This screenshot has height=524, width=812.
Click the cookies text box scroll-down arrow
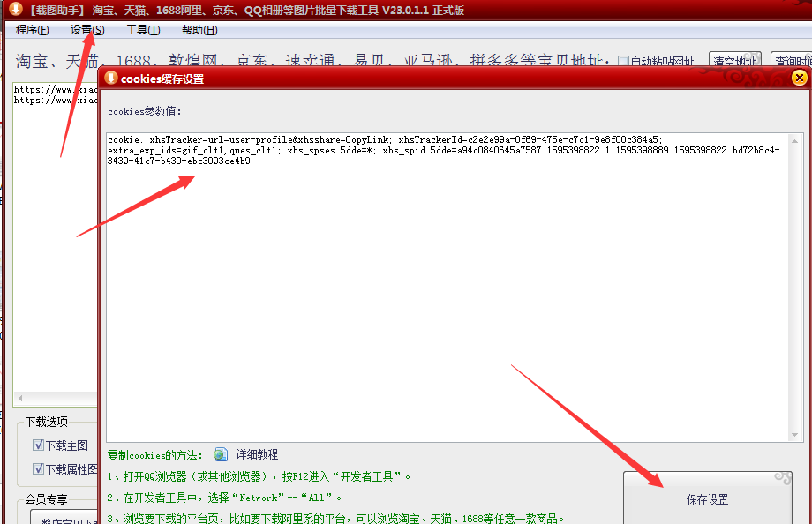(x=794, y=435)
